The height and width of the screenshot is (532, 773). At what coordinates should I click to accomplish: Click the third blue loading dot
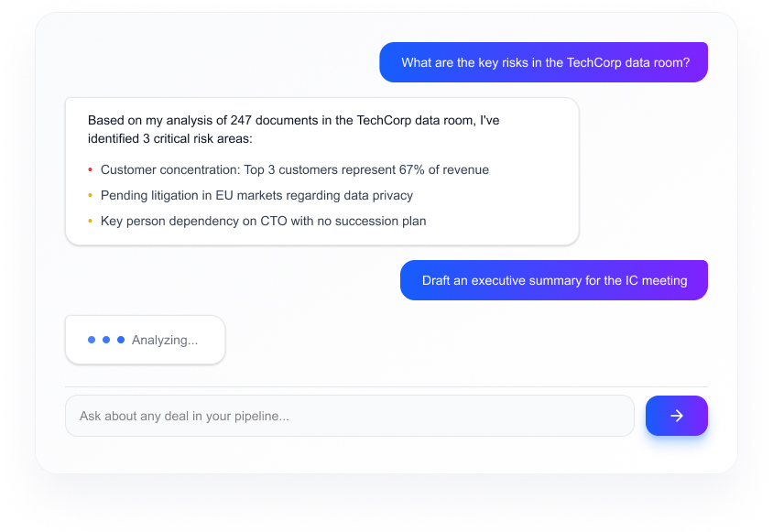[121, 340]
